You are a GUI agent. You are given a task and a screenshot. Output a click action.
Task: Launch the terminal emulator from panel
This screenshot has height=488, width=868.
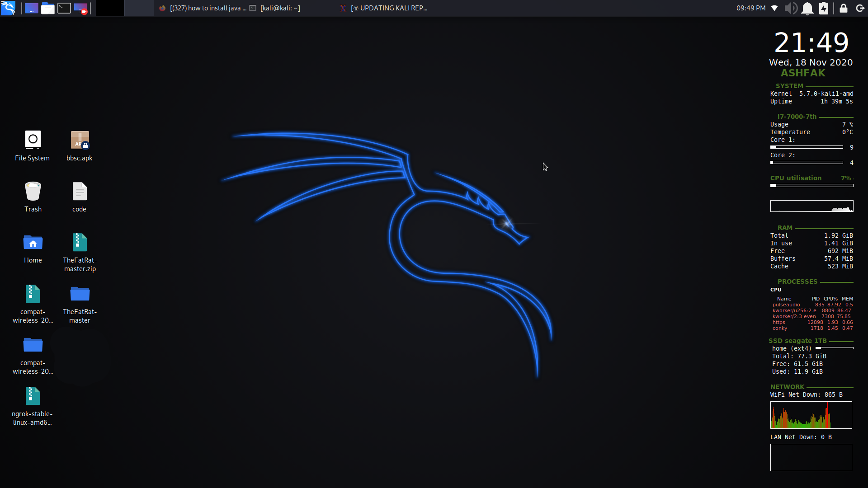(64, 8)
